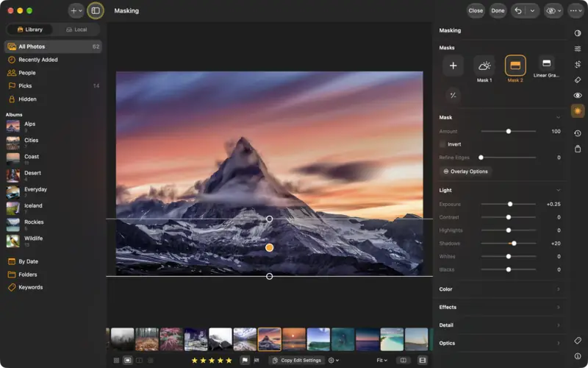The height and width of the screenshot is (368, 588).
Task: Switch to the Library tab
Action: pos(30,29)
